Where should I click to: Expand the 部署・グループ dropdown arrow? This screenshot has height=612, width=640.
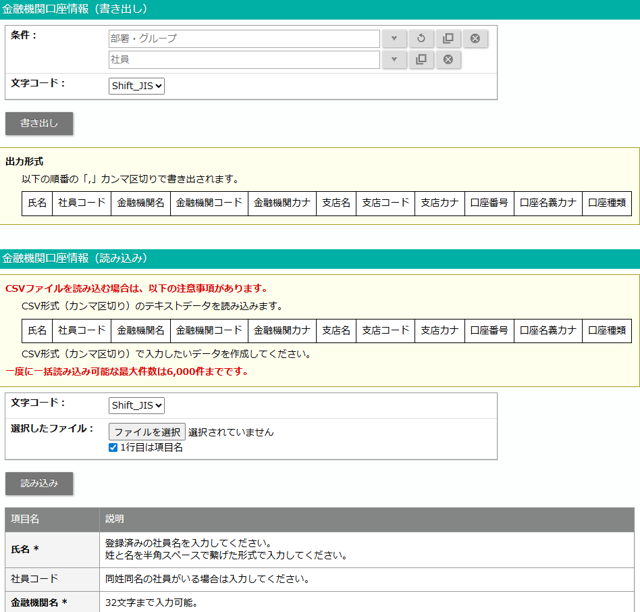tap(394, 39)
